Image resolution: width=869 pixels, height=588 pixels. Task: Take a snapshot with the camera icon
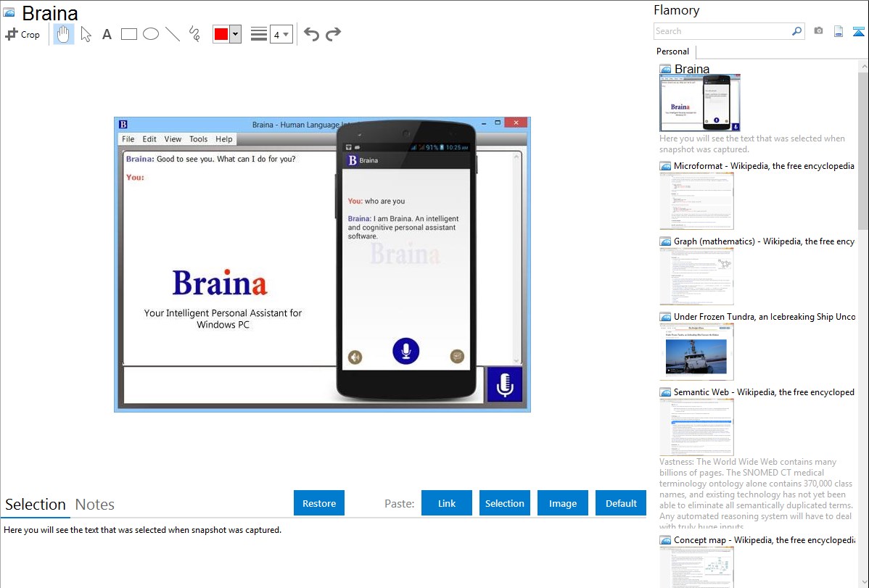coord(818,31)
